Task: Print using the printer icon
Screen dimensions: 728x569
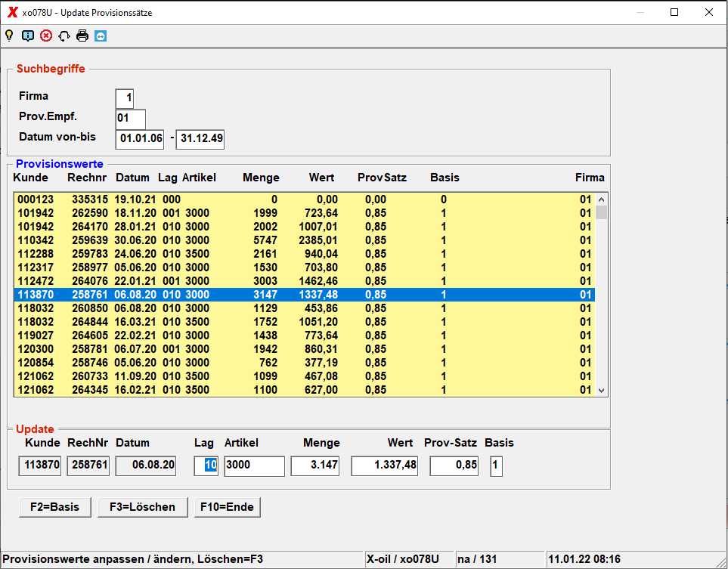Action: (82, 36)
